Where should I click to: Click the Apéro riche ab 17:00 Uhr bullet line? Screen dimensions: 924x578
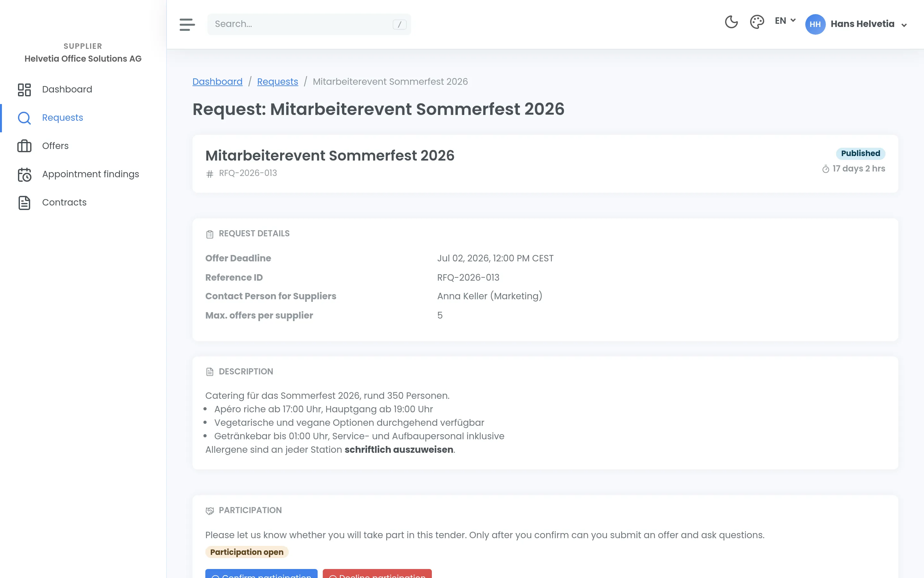pos(323,409)
